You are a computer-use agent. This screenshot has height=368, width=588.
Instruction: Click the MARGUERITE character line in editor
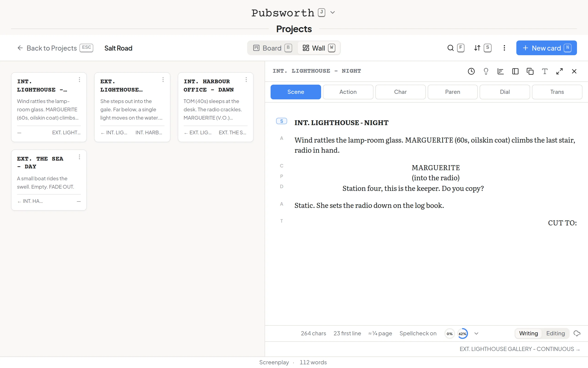(x=436, y=168)
